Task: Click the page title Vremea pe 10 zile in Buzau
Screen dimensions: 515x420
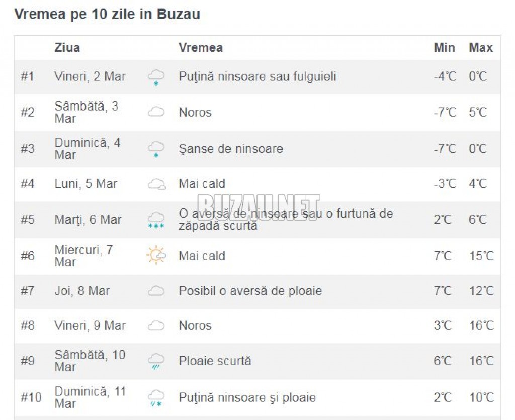Action: [107, 14]
